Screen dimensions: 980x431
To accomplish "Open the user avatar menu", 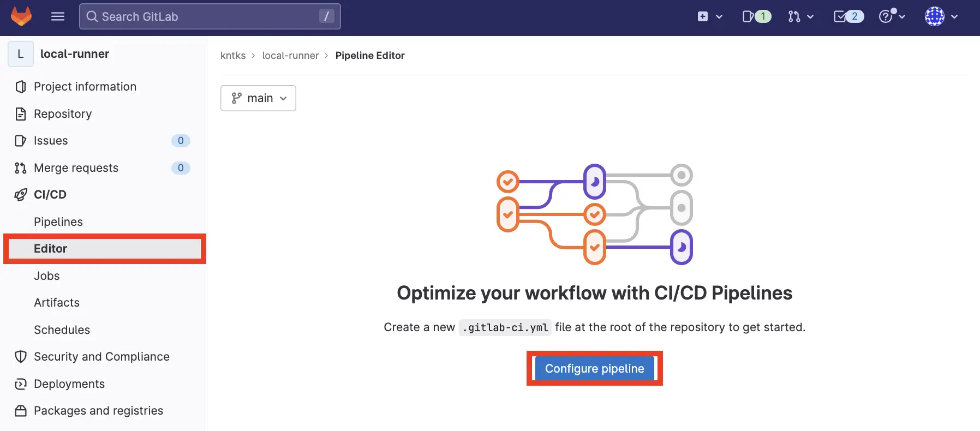I will tap(941, 16).
